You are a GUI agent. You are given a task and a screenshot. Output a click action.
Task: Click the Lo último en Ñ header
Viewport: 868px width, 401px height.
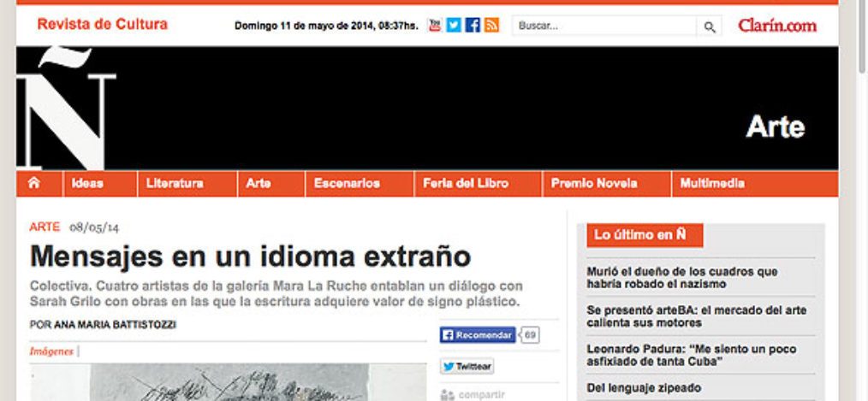point(645,235)
